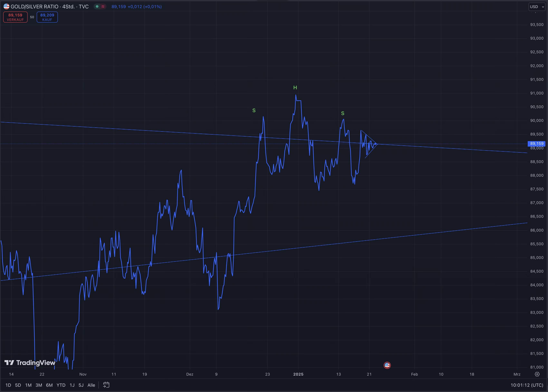Click the 89,159 current price label
This screenshot has width=548, height=392.
536,144
